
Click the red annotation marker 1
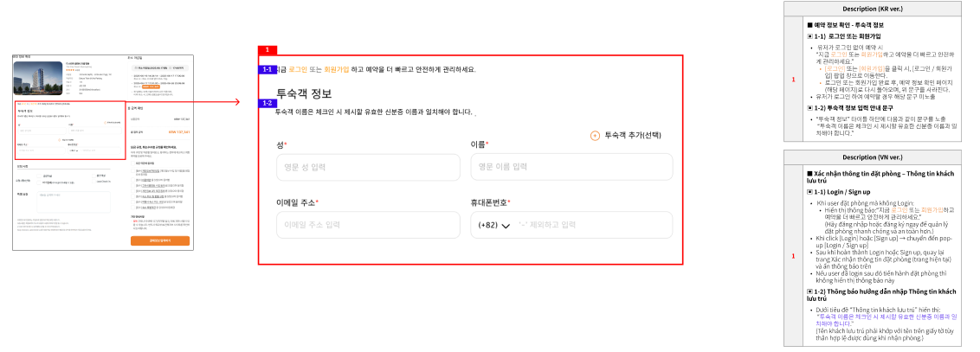pos(268,50)
